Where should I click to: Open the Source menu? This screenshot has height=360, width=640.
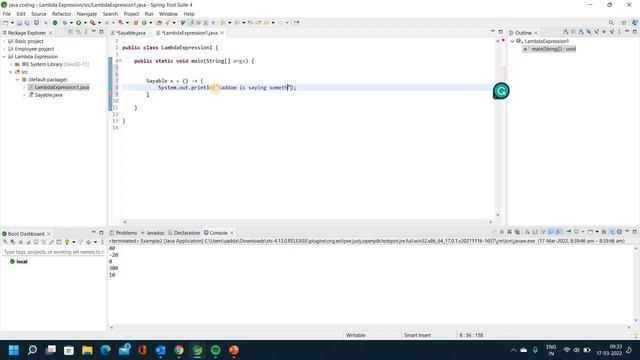coord(39,14)
